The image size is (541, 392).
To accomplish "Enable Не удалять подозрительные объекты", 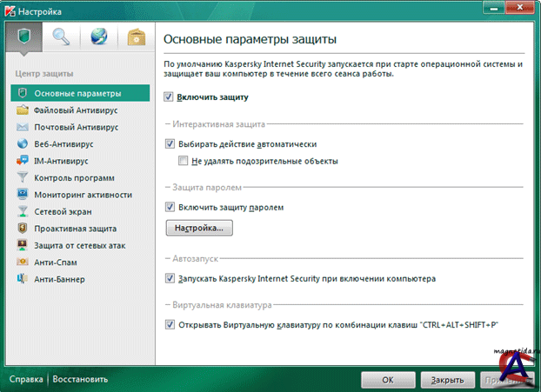I will (184, 161).
